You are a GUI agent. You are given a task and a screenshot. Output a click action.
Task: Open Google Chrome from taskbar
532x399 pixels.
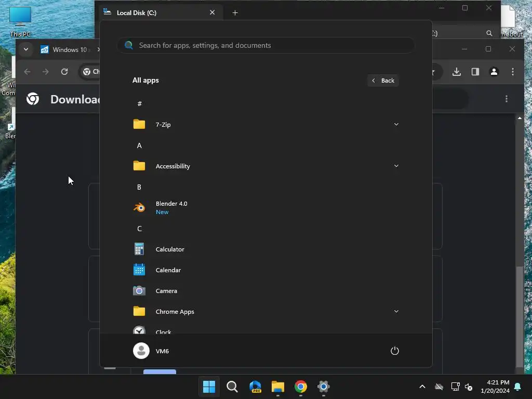301,387
